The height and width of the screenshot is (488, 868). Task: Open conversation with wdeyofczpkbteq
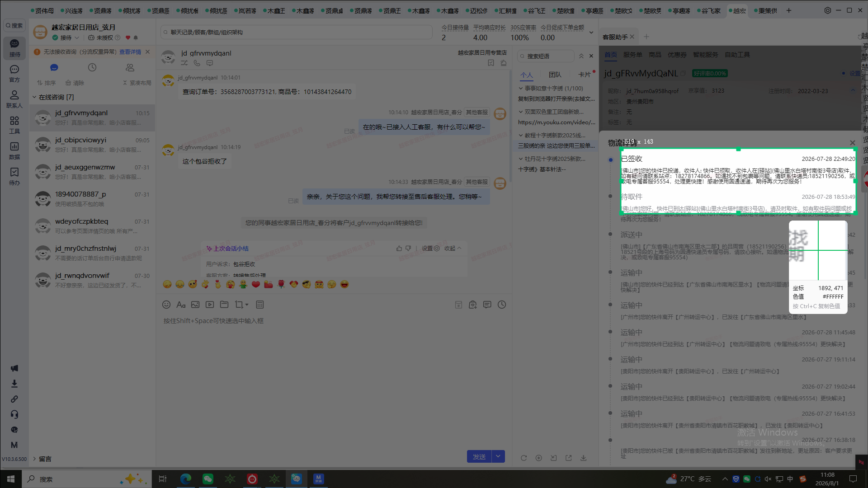(92, 226)
